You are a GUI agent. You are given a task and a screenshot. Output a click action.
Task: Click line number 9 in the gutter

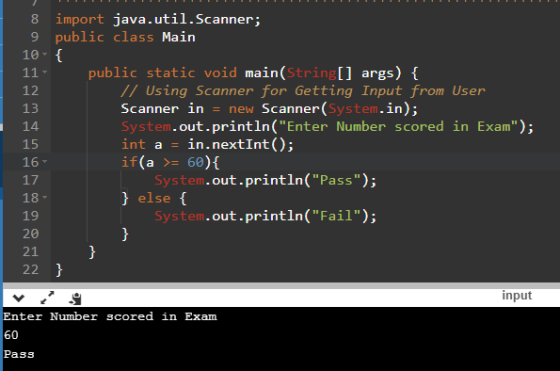point(35,37)
